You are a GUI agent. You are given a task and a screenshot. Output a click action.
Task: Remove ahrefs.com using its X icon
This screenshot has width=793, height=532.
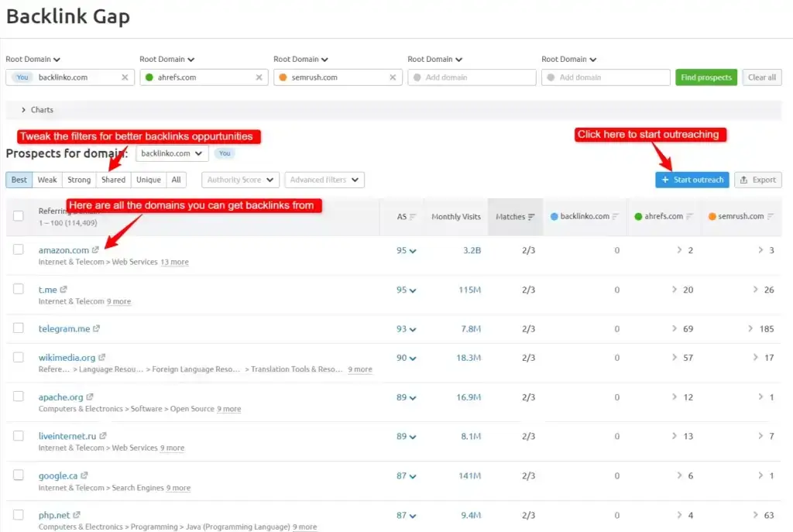click(260, 77)
